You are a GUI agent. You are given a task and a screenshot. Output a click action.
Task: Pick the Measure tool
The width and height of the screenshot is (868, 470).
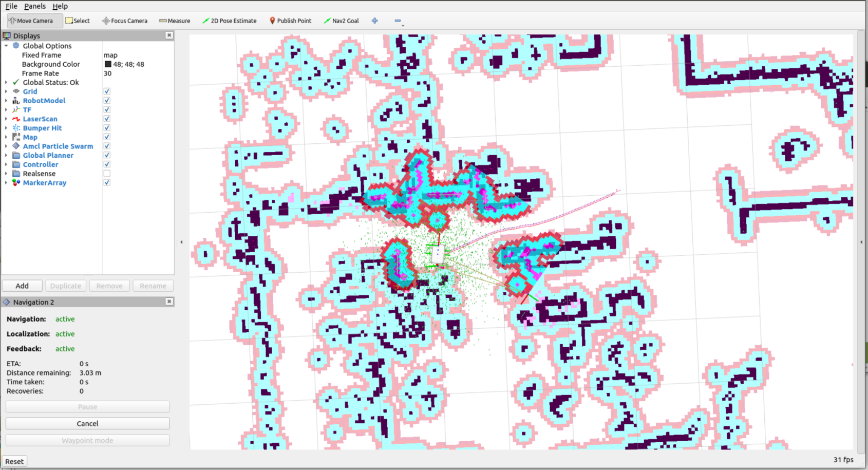pos(175,21)
